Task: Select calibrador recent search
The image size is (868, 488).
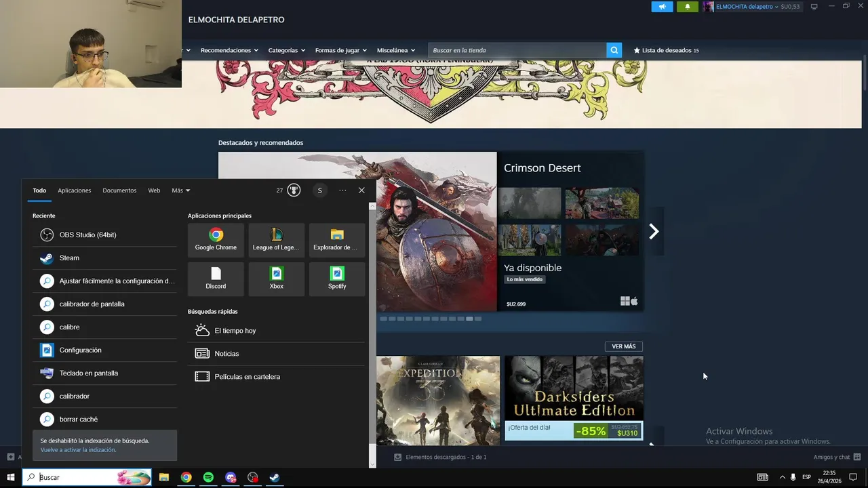Action: (x=104, y=396)
